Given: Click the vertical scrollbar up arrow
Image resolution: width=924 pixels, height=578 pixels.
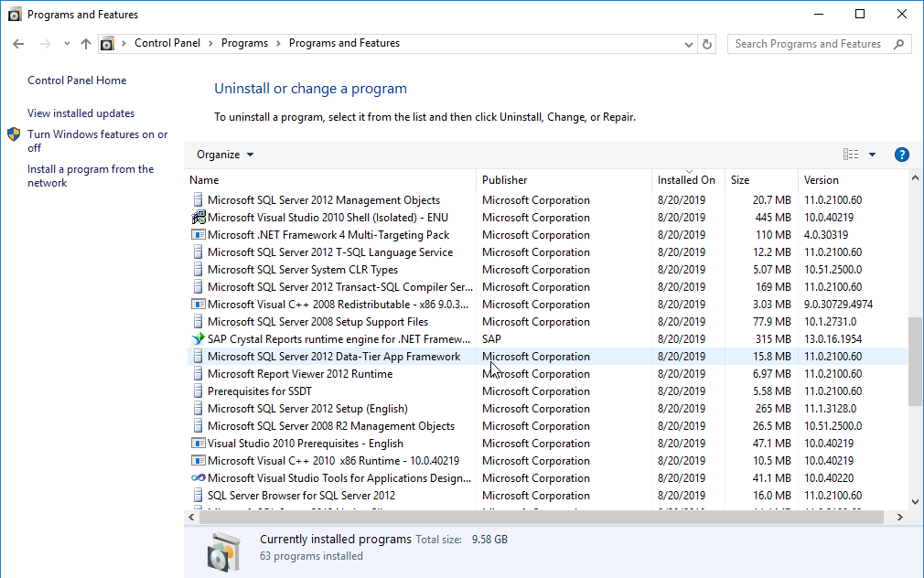Looking at the screenshot, I should pyautogui.click(x=915, y=177).
